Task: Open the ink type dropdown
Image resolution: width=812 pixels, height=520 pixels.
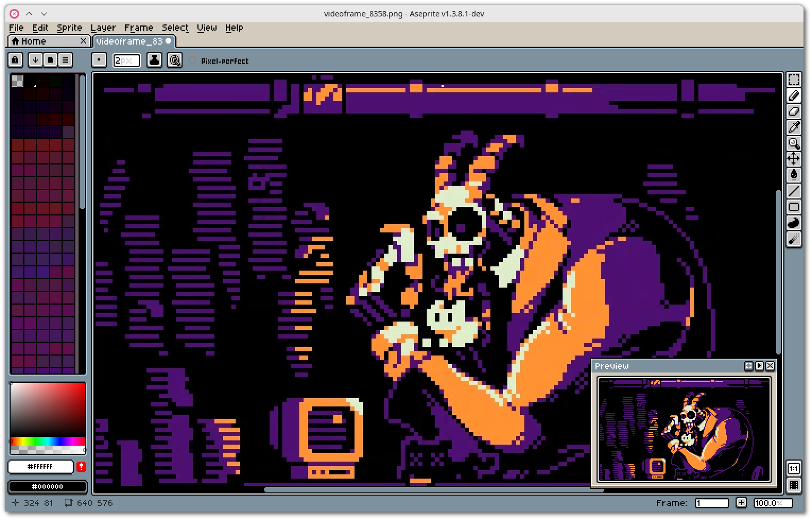Action: click(154, 60)
